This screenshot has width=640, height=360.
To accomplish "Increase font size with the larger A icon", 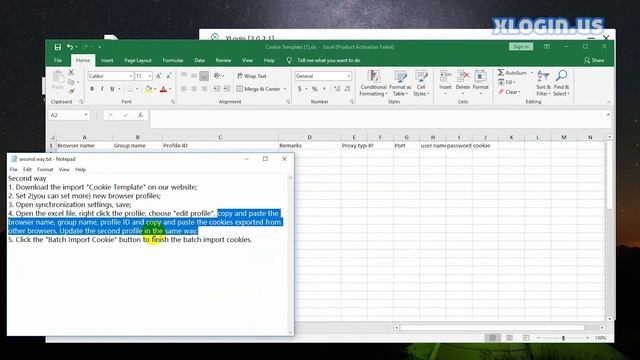I will click(159, 76).
